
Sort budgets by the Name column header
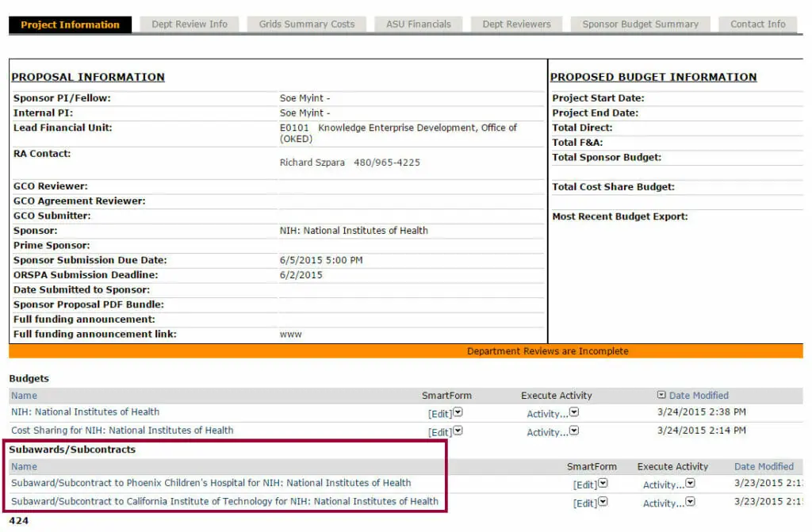(24, 396)
